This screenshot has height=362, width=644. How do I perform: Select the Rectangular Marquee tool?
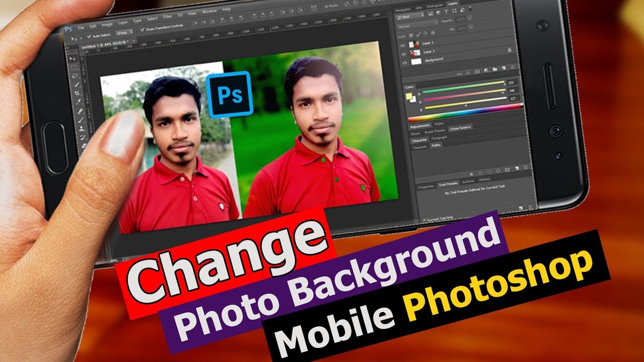pos(73,67)
